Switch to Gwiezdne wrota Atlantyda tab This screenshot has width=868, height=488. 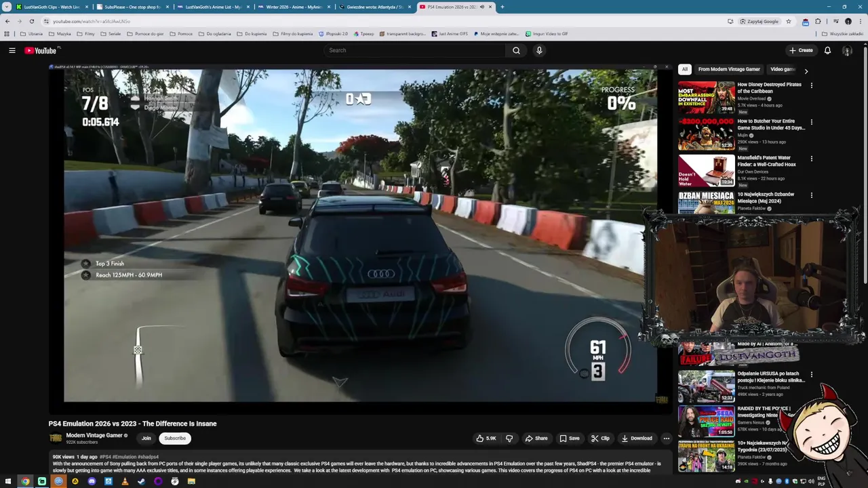tap(374, 7)
